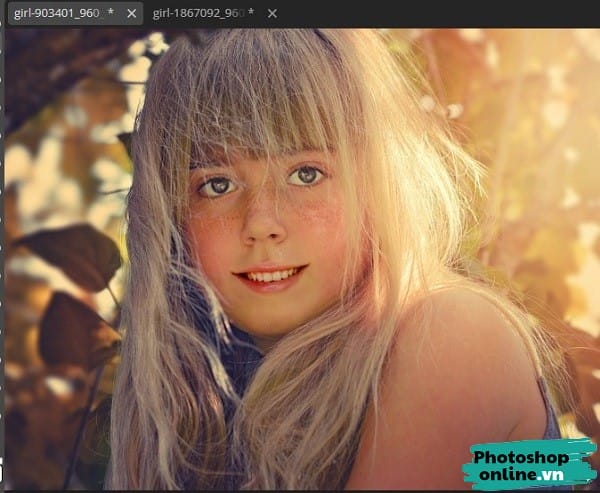Image resolution: width=600 pixels, height=493 pixels.
Task: Click the bright sunlit foliage at upper right
Action: coord(520,90)
